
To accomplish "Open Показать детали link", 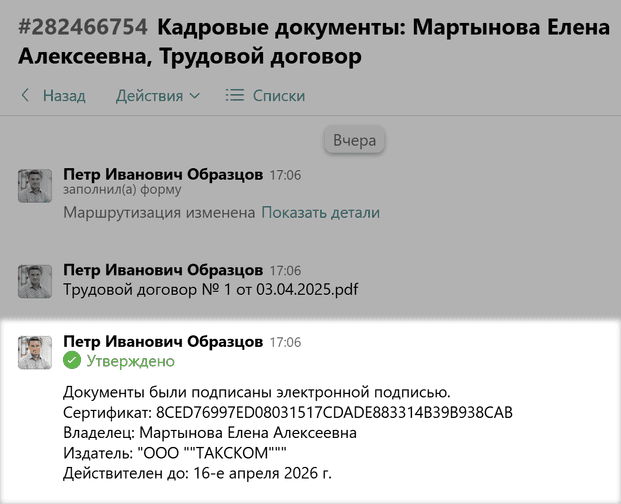I will coord(320,213).
